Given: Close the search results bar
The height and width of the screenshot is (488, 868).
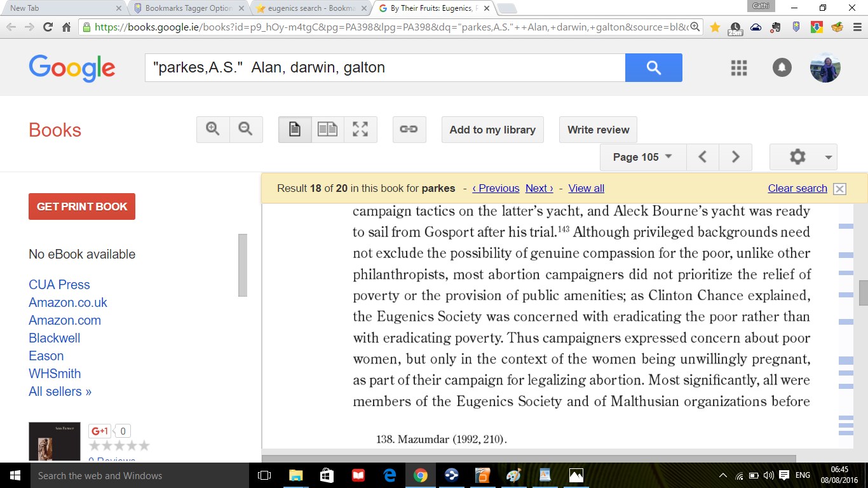Looking at the screenshot, I should (840, 189).
